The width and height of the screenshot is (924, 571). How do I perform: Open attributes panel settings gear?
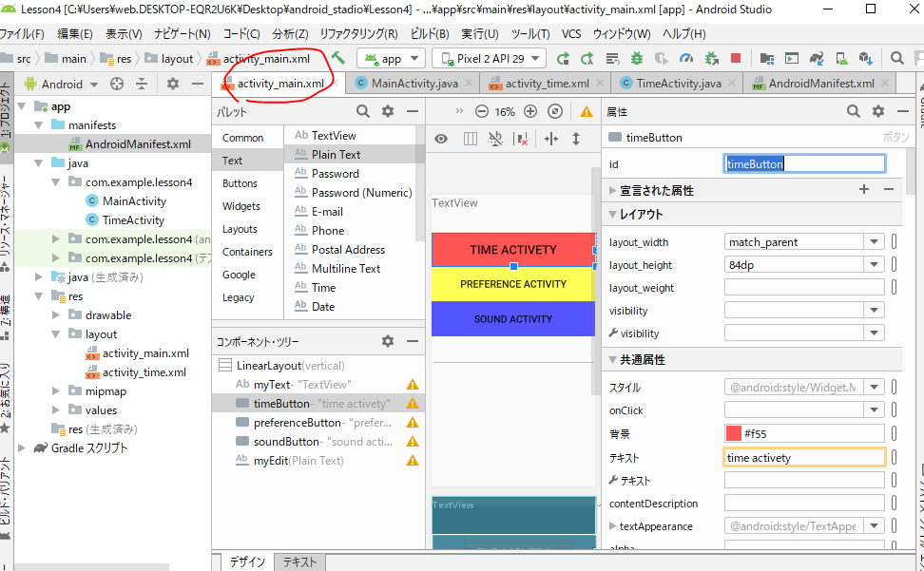tap(878, 111)
